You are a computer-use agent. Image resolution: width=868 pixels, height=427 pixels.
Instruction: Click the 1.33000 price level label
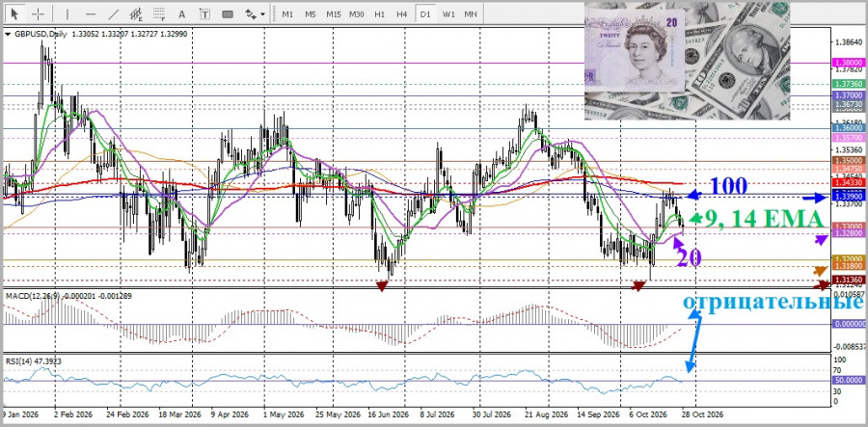pos(847,227)
